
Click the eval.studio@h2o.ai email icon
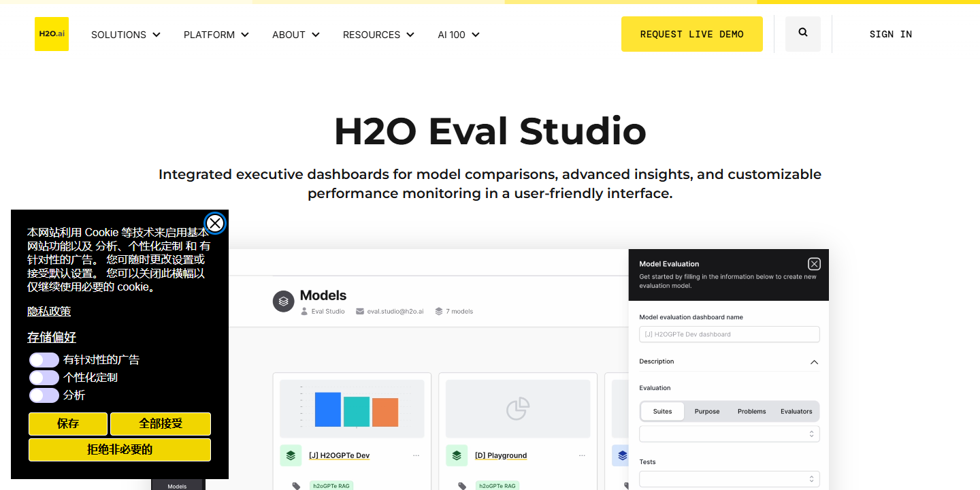click(360, 312)
